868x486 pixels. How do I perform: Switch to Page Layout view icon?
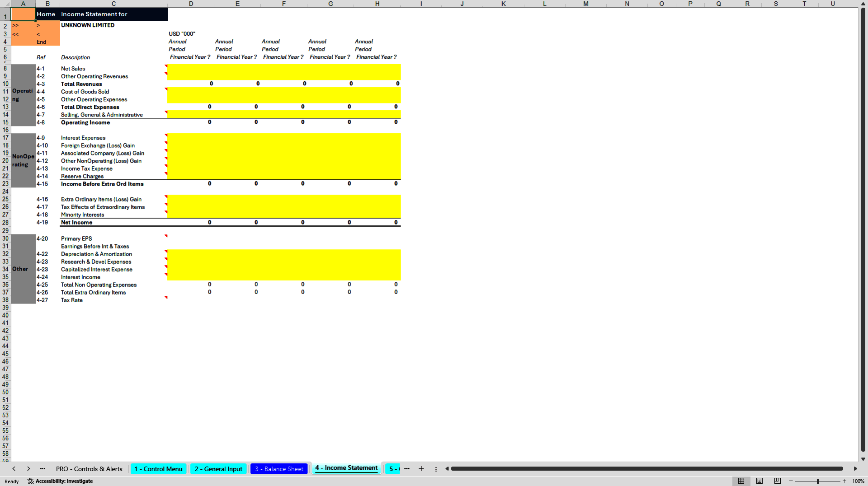click(x=759, y=481)
